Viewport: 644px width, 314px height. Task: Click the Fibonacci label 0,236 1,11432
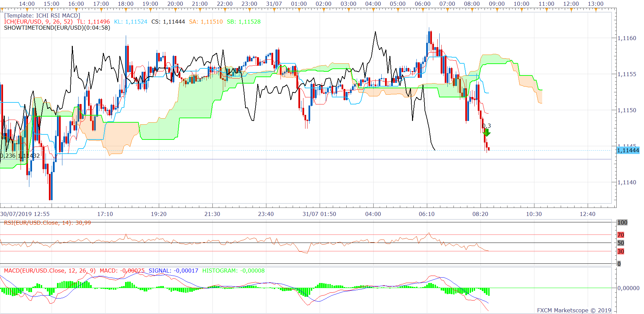[20, 156]
